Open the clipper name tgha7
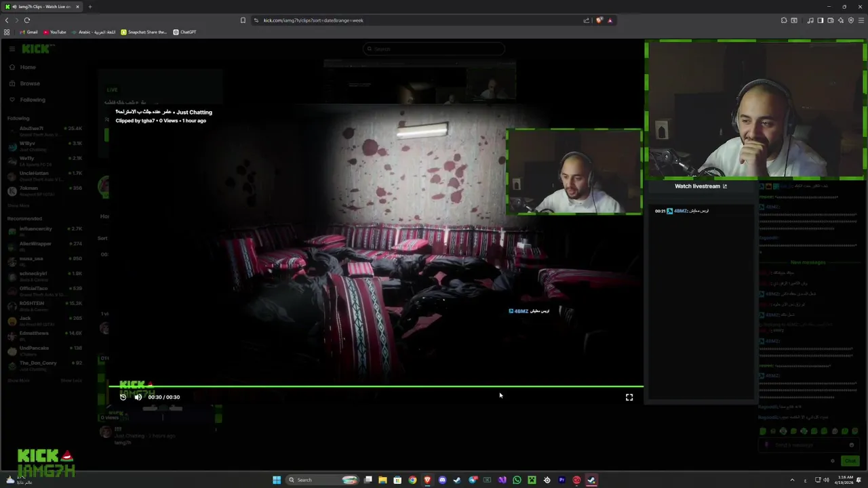Image resolution: width=868 pixels, height=488 pixels. tap(148, 121)
